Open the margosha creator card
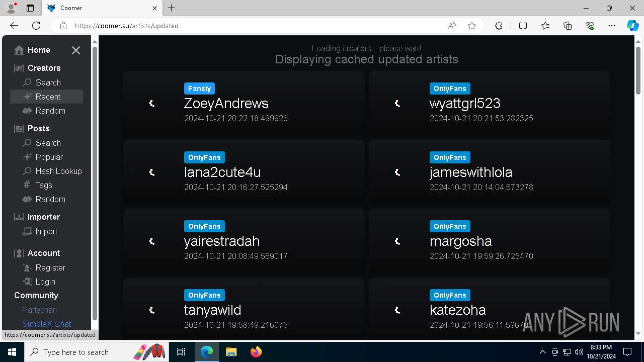The height and width of the screenshot is (362, 644). coord(490,241)
